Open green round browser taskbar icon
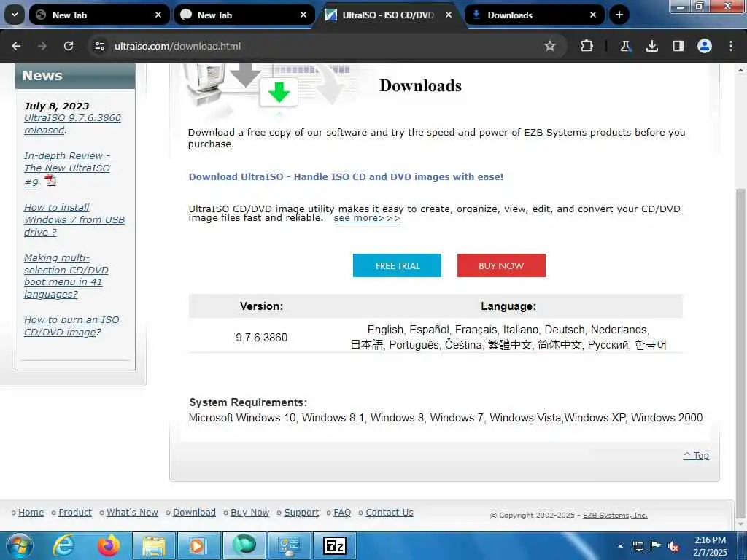 tap(244, 545)
